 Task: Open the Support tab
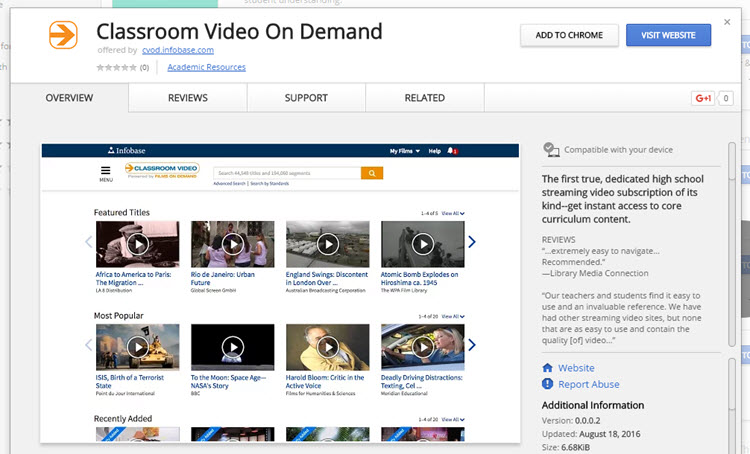306,98
